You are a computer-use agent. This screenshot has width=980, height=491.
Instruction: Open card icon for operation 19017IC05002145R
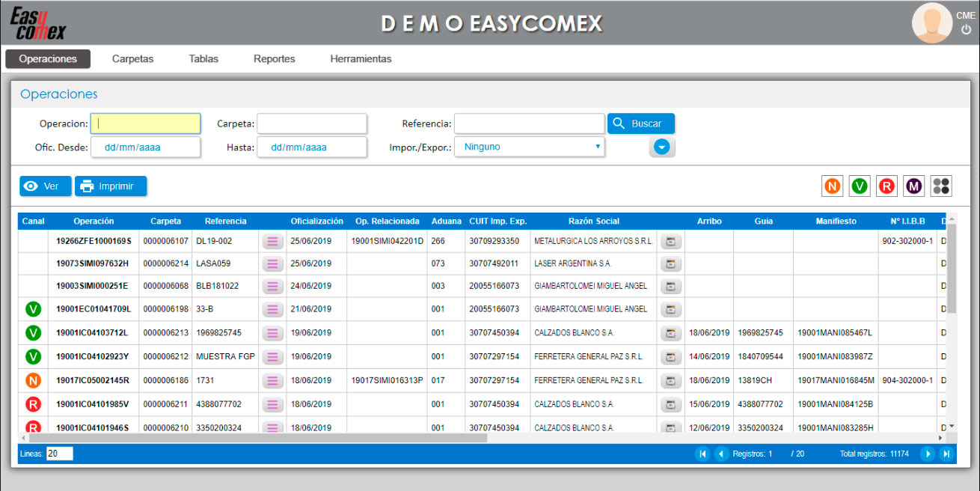(x=671, y=381)
